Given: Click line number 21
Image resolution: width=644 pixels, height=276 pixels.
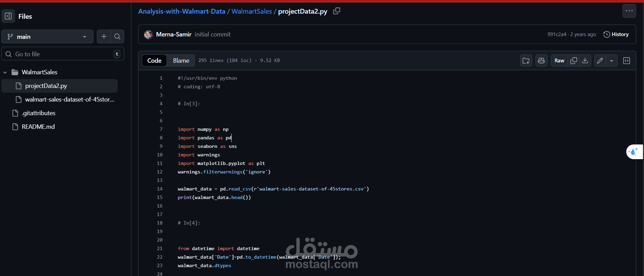Looking at the screenshot, I should (x=160, y=248).
